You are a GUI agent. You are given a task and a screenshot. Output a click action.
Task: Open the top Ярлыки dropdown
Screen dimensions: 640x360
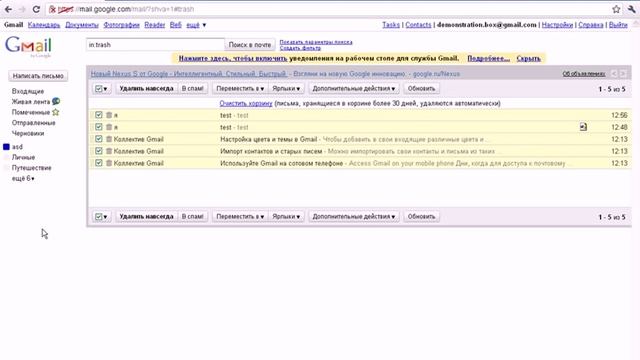[x=286, y=88]
